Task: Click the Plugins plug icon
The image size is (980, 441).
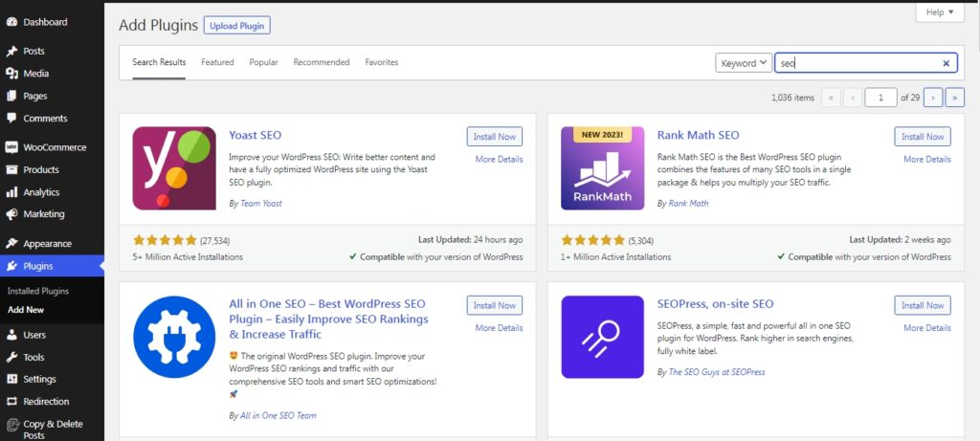Action: click(x=11, y=266)
